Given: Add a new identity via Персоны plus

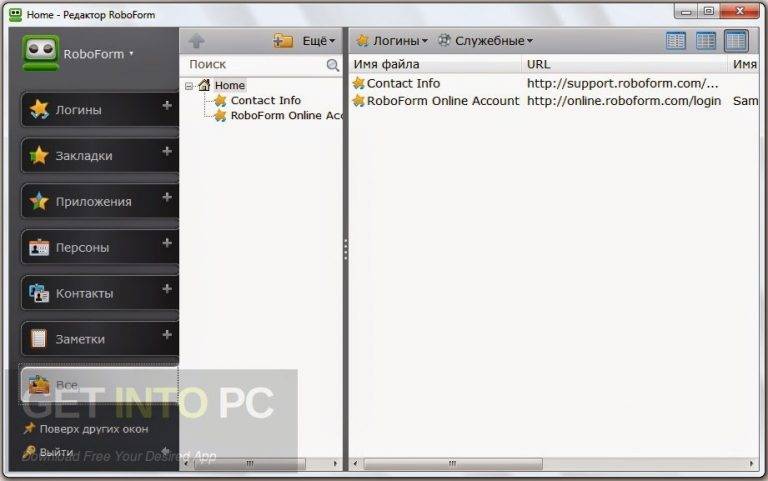Looking at the screenshot, I should (x=167, y=243).
